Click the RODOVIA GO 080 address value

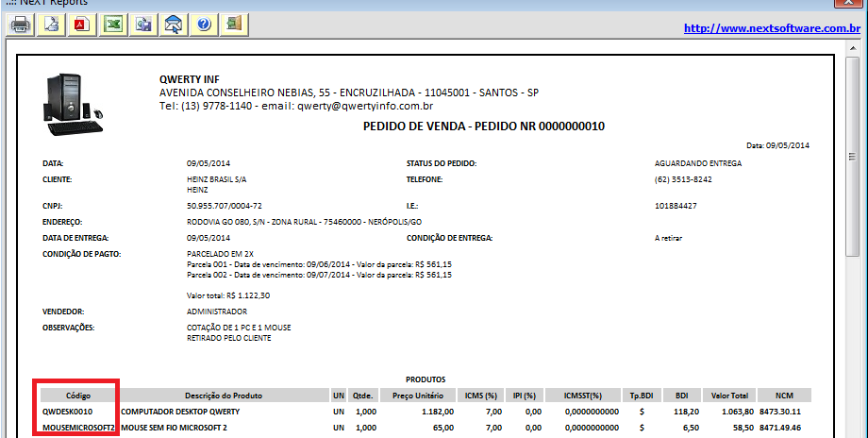coord(305,222)
